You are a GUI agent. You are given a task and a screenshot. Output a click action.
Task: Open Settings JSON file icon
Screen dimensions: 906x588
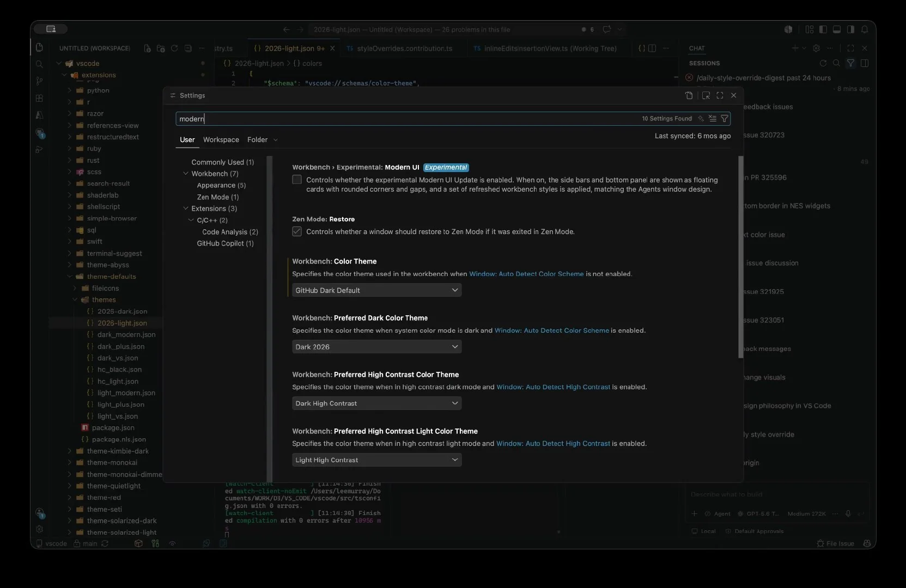pos(689,95)
